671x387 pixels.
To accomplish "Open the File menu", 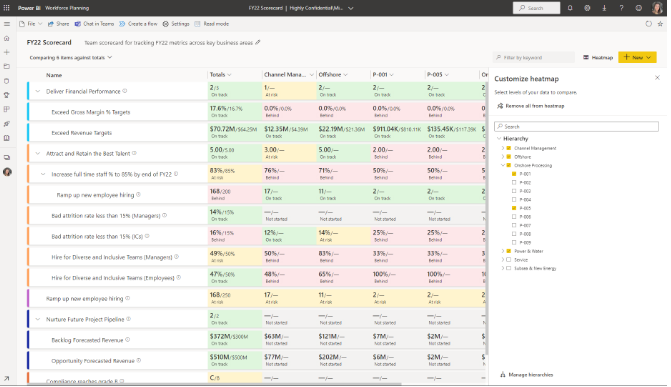I will 31,24.
